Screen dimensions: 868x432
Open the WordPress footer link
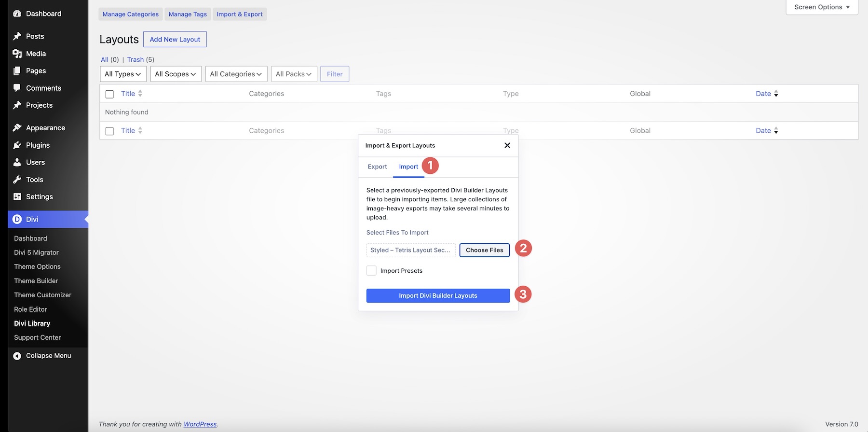200,424
